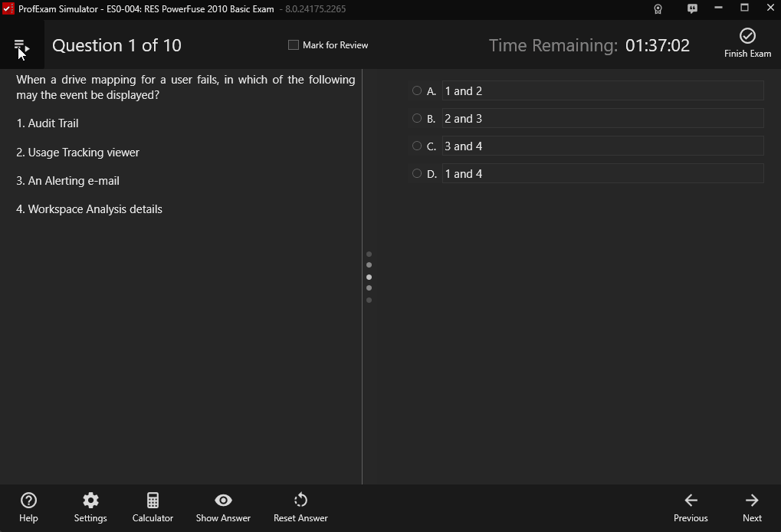This screenshot has width=781, height=532.
Task: Launch the Calculator tool
Action: (153, 507)
